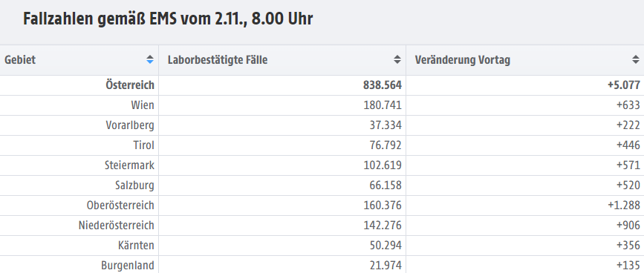The width and height of the screenshot is (644, 273).
Task: Select the Laborbestätigte Fälle column header
Action: (x=282, y=60)
